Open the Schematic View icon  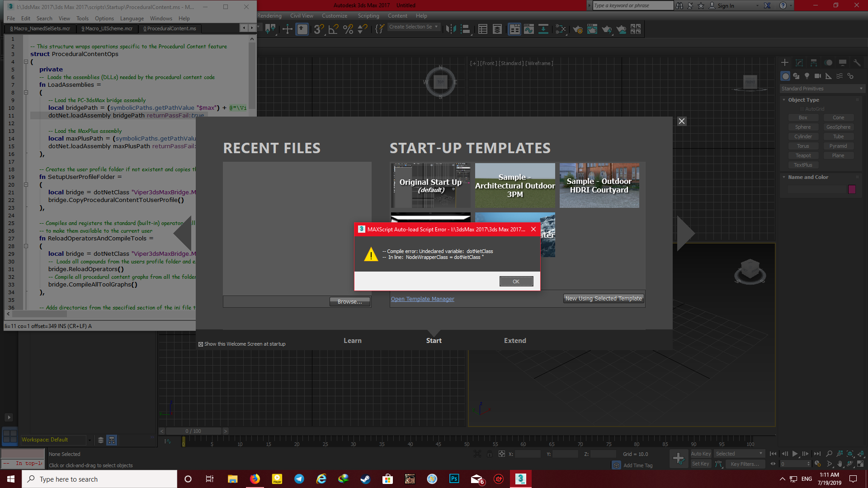coord(543,29)
